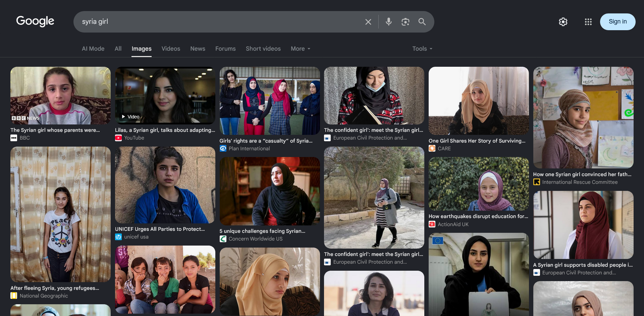
Task: Select the Images tab
Action: pos(142,49)
